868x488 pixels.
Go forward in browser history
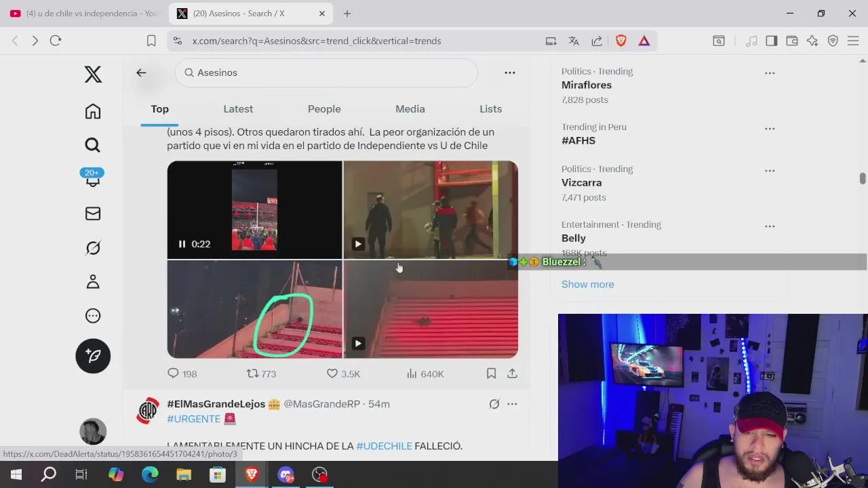click(x=35, y=41)
